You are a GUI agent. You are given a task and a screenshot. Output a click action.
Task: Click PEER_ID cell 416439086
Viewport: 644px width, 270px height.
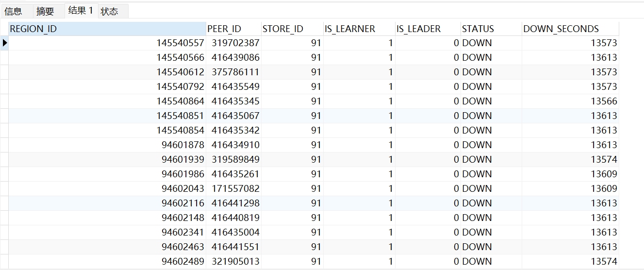[x=235, y=57]
